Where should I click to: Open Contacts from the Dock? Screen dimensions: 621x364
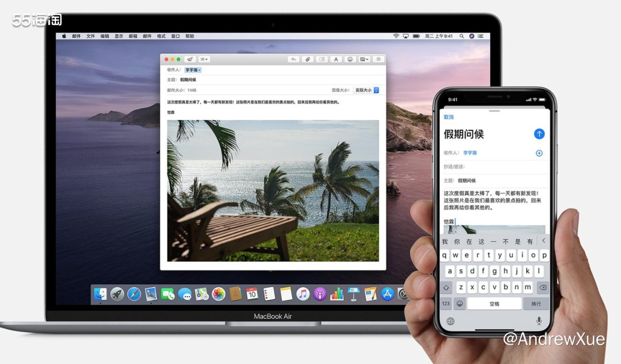pyautogui.click(x=235, y=294)
